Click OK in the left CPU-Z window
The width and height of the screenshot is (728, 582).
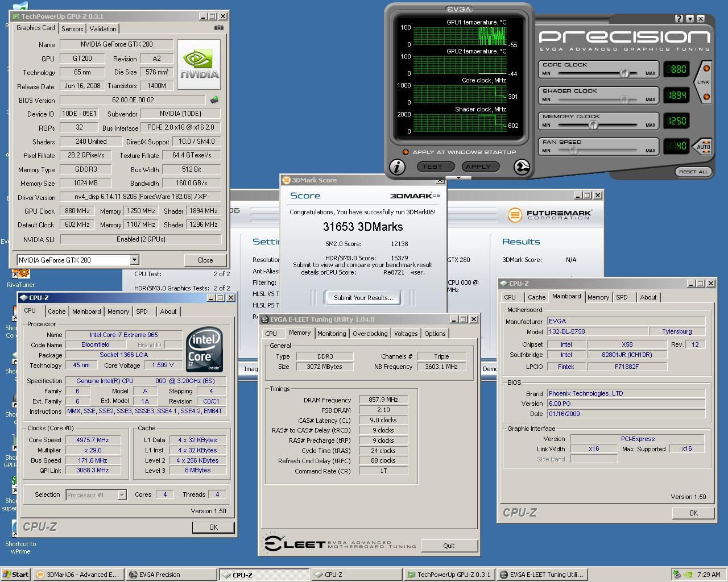pyautogui.click(x=213, y=527)
